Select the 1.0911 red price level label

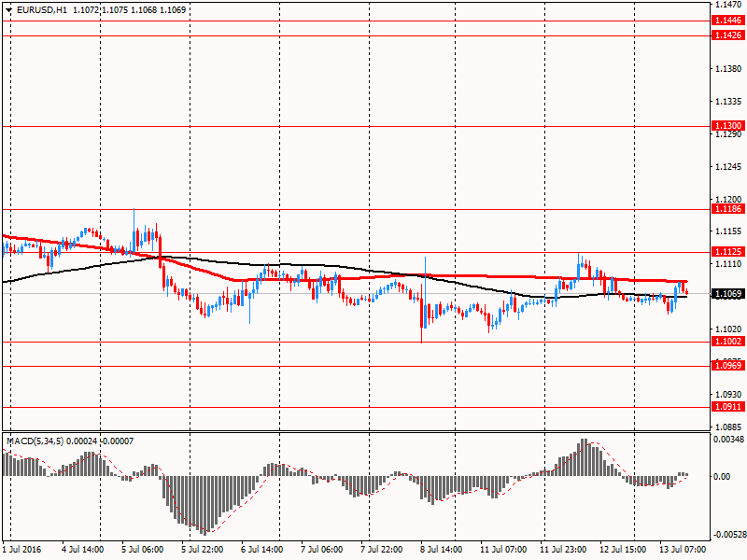(728, 407)
